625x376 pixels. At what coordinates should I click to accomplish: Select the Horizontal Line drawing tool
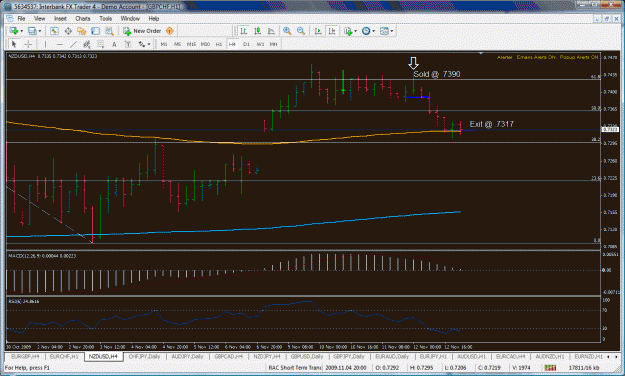pos(59,44)
